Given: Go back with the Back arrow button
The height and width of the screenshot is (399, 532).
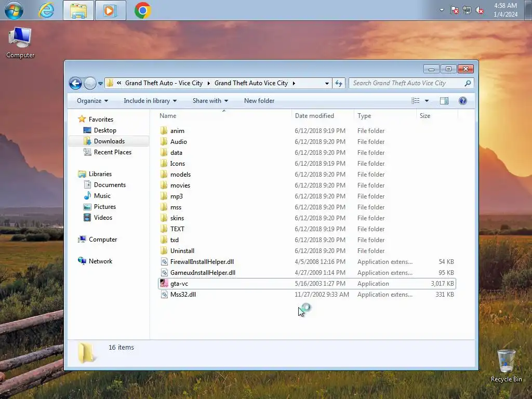Looking at the screenshot, I should [x=75, y=83].
